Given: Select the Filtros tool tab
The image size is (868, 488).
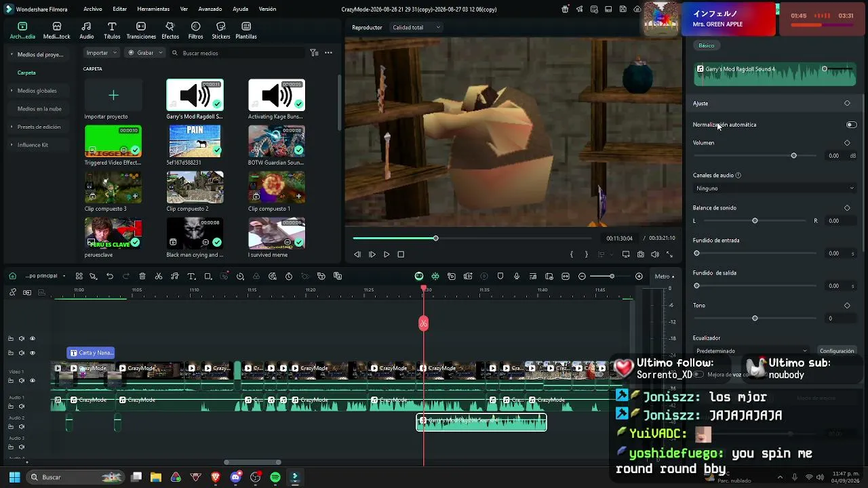Looking at the screenshot, I should click(195, 30).
